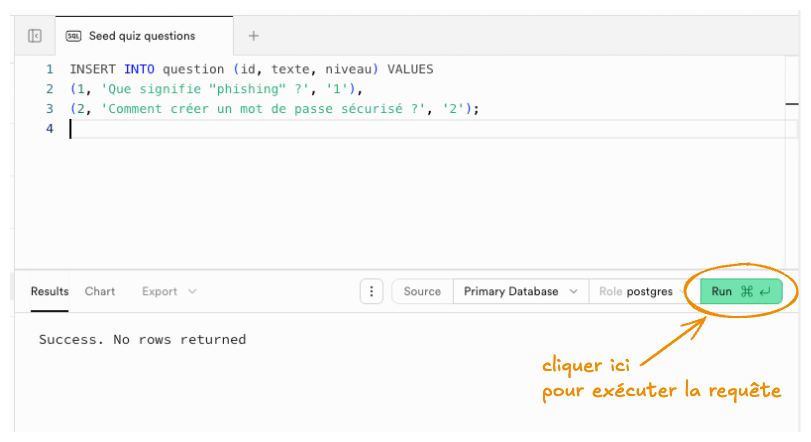Open a new query tab with plus icon
Screen dimensions: 811x442
[x=253, y=36]
